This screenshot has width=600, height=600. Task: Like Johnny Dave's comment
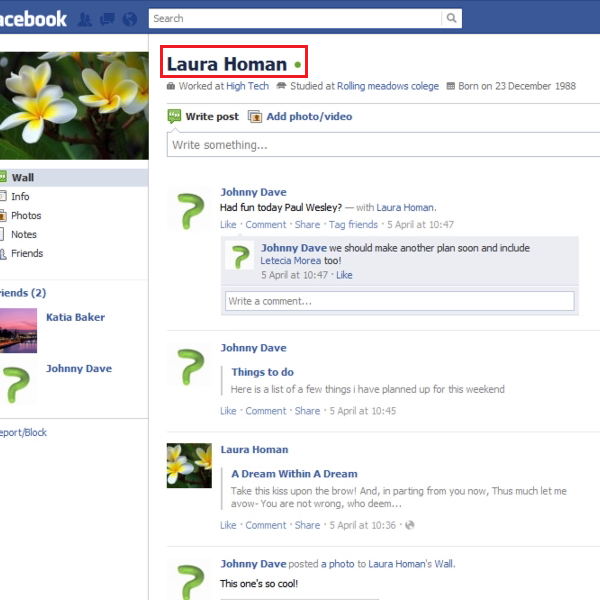344,275
